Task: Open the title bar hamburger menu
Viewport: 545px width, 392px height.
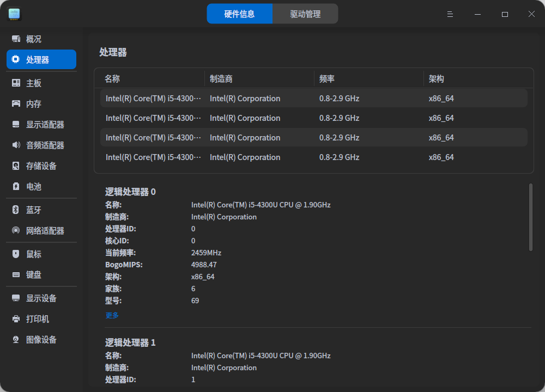Action: click(450, 14)
